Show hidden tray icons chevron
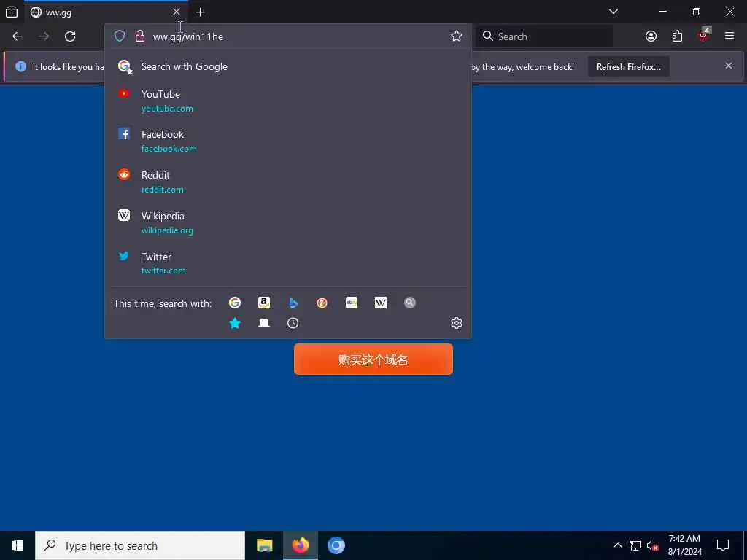The height and width of the screenshot is (560, 747). click(617, 545)
